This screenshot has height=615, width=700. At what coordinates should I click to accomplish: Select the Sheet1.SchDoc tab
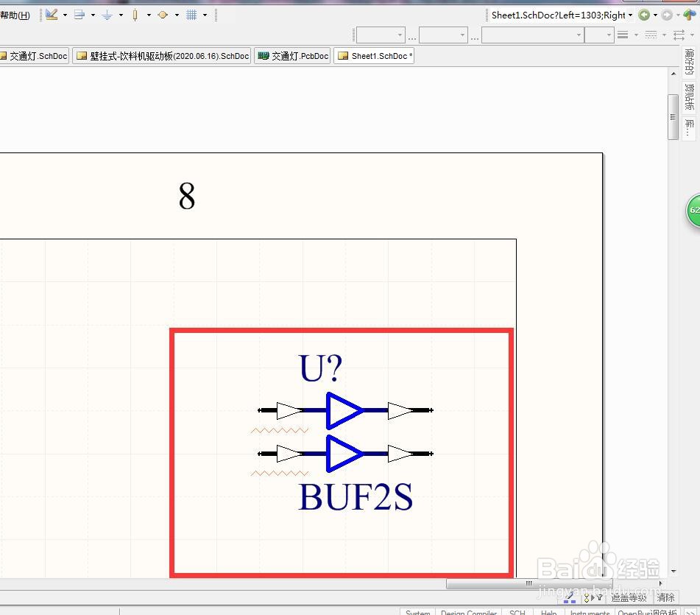point(374,56)
